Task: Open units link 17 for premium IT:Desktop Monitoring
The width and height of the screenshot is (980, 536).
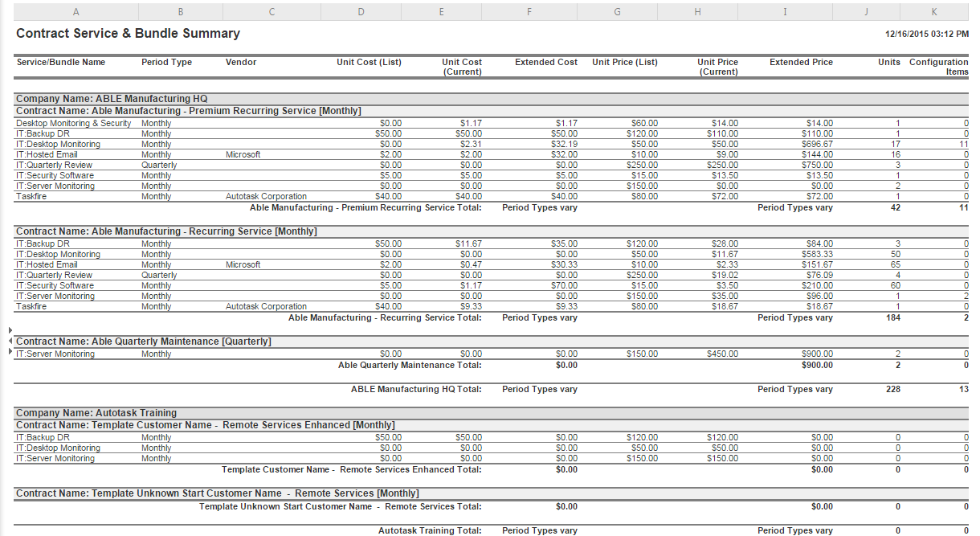Action: click(895, 145)
